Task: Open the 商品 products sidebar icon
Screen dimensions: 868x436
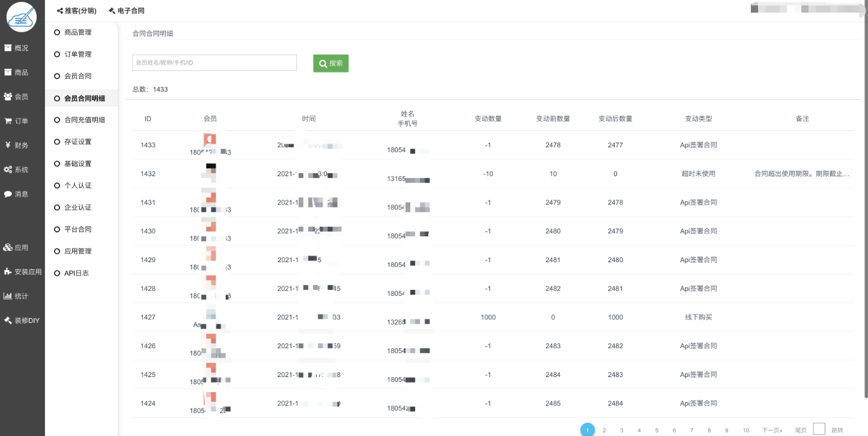Action: [x=8, y=72]
